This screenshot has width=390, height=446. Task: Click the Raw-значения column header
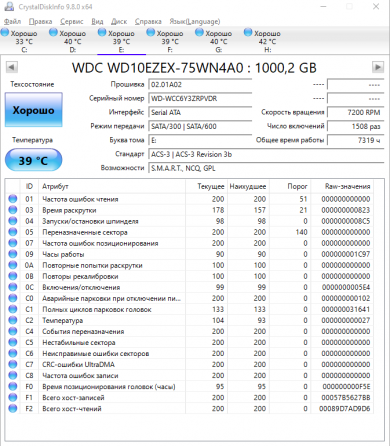pyautogui.click(x=342, y=187)
